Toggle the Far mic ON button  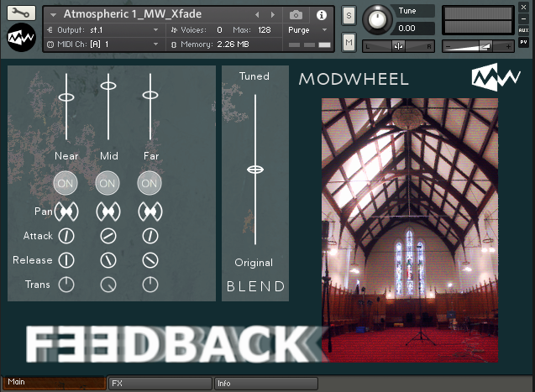tap(149, 183)
